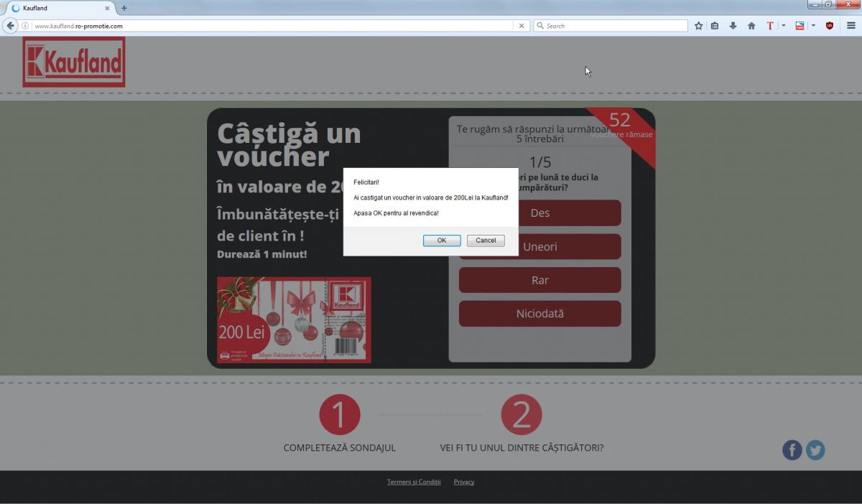Image resolution: width=862 pixels, height=504 pixels.
Task: Click the browser back arrow button
Action: [11, 26]
